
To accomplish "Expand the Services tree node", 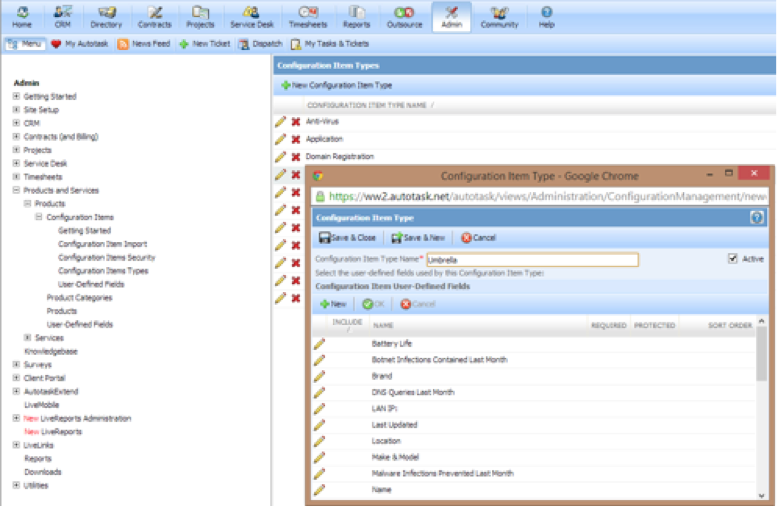I will (28, 338).
